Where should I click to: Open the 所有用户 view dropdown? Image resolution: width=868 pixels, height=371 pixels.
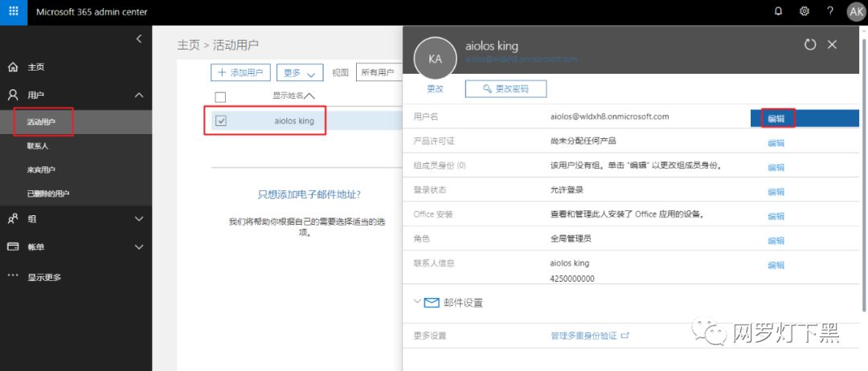[379, 72]
